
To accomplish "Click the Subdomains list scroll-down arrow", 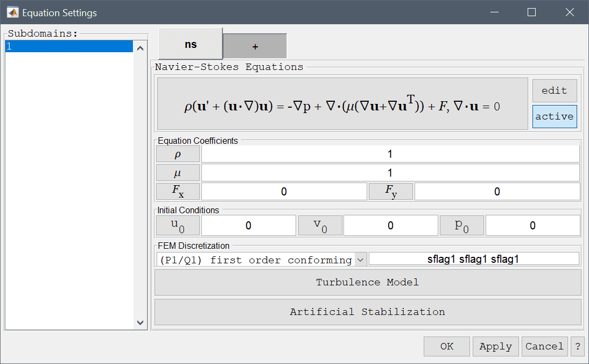I will 140,323.
